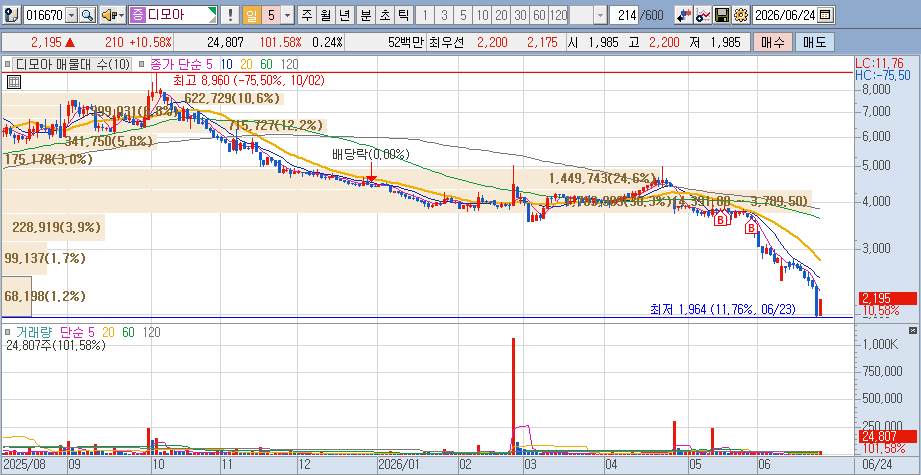Select the 3 interval button
The image size is (921, 475).
tap(444, 15)
